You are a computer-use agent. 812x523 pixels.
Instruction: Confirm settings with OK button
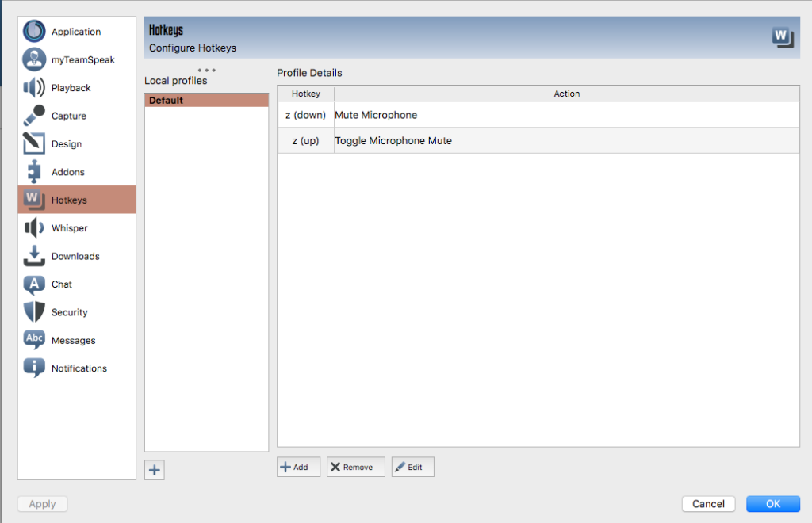pyautogui.click(x=773, y=503)
